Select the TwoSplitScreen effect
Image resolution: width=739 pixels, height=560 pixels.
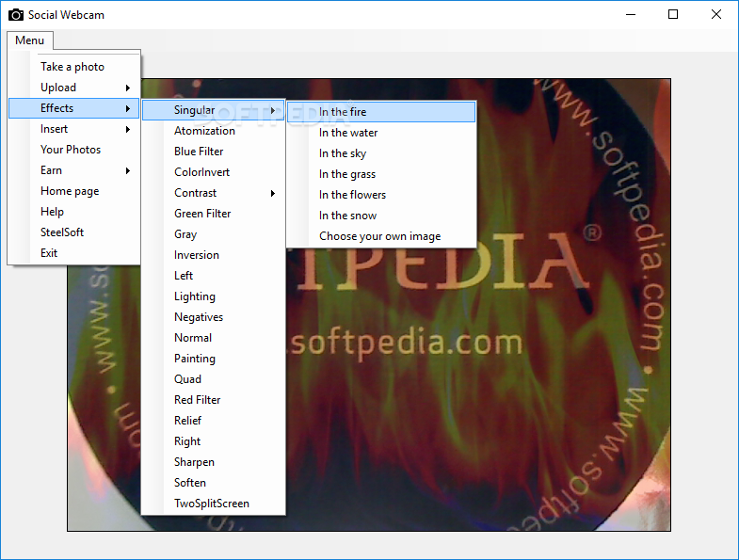coord(214,504)
